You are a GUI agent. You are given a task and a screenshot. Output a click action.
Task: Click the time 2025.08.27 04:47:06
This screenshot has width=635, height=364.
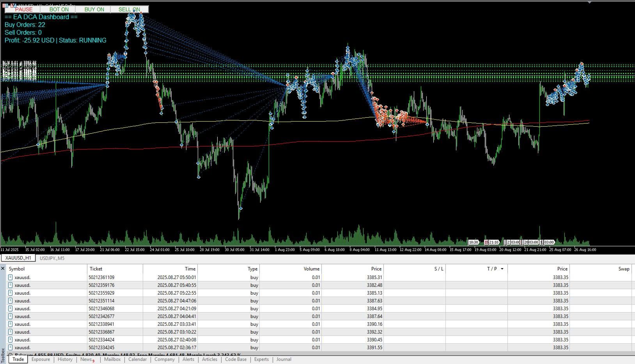177,301
